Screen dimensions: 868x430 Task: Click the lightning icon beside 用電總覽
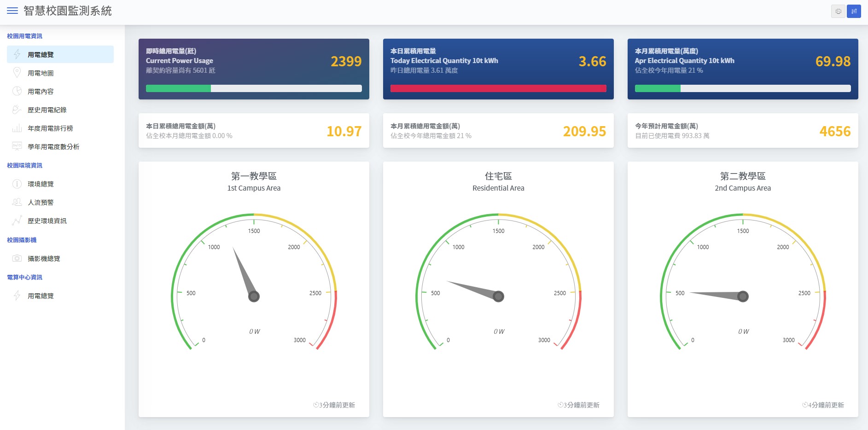click(17, 54)
